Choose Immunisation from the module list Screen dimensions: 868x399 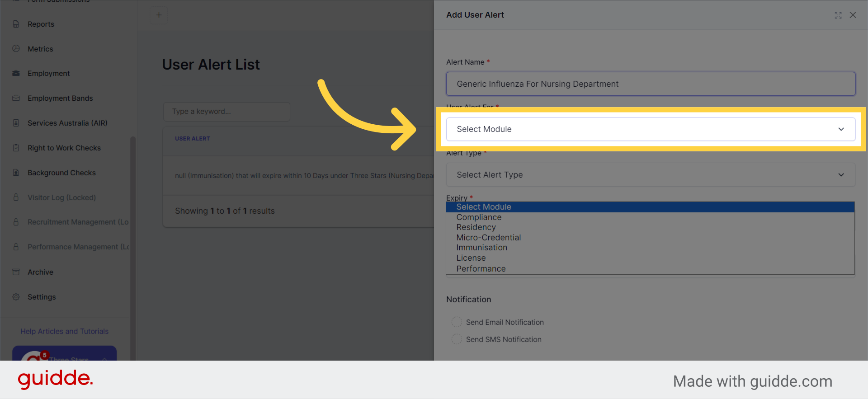[x=650, y=248]
